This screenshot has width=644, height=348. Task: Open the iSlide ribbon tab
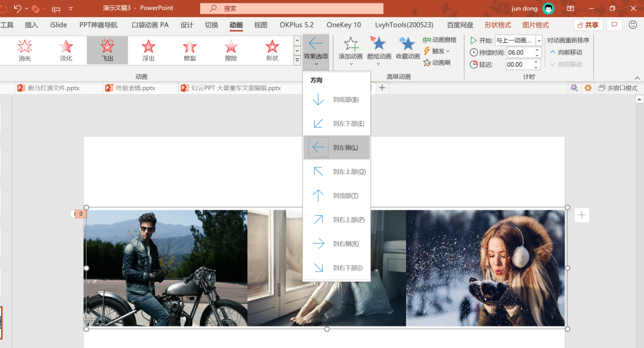click(x=58, y=25)
